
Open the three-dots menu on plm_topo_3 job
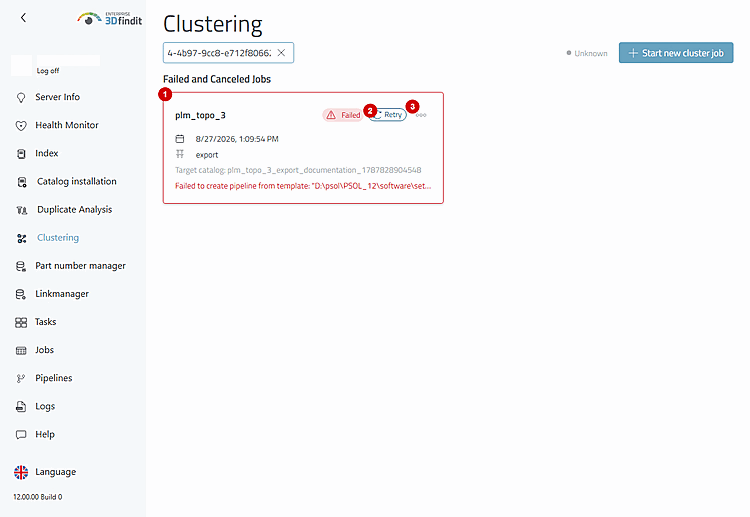421,115
